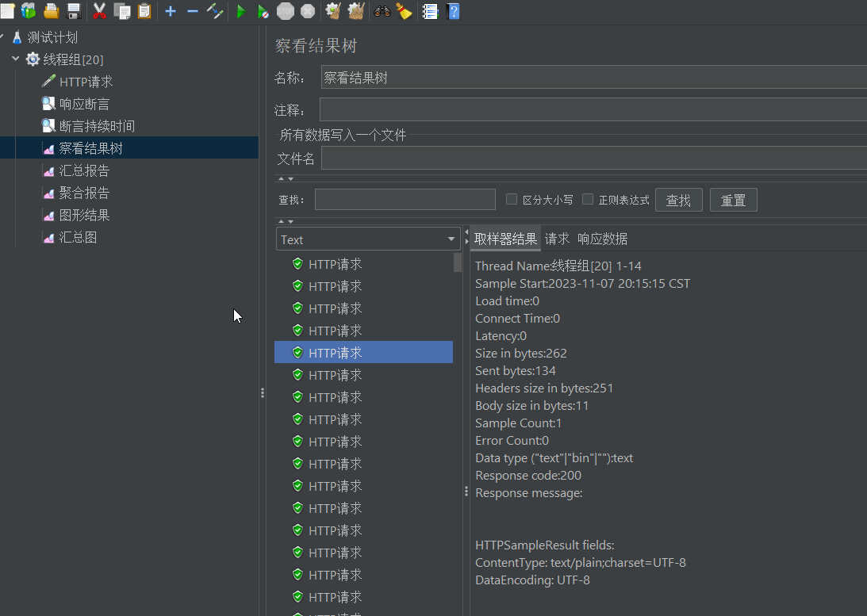Collapse the 线程组[20] chevron
This screenshot has height=616, width=867.
16,59
